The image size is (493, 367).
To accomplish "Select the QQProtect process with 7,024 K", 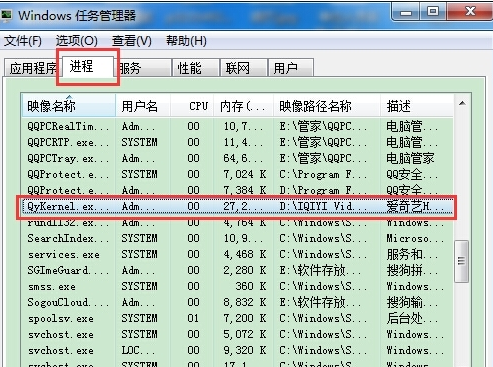I will [x=237, y=174].
